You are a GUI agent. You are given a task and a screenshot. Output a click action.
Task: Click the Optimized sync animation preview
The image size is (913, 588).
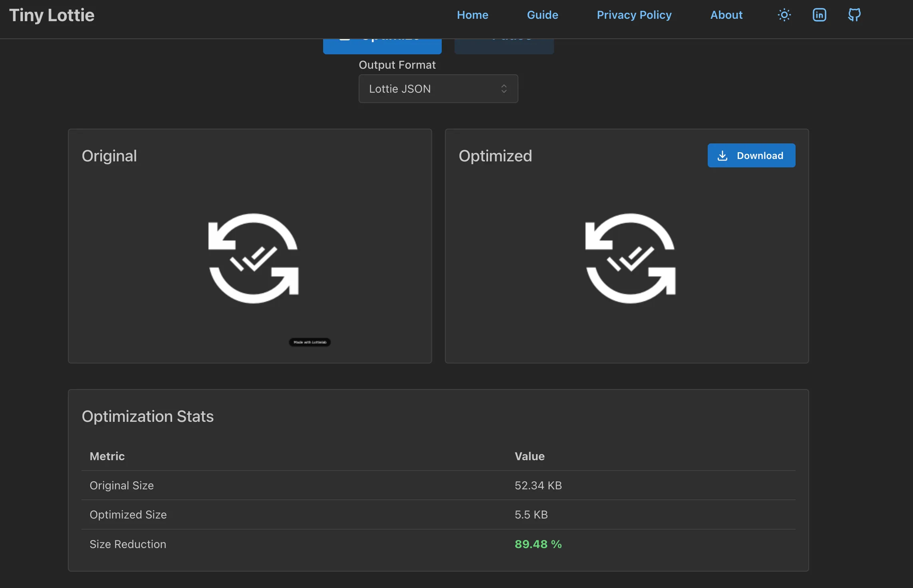click(x=630, y=258)
